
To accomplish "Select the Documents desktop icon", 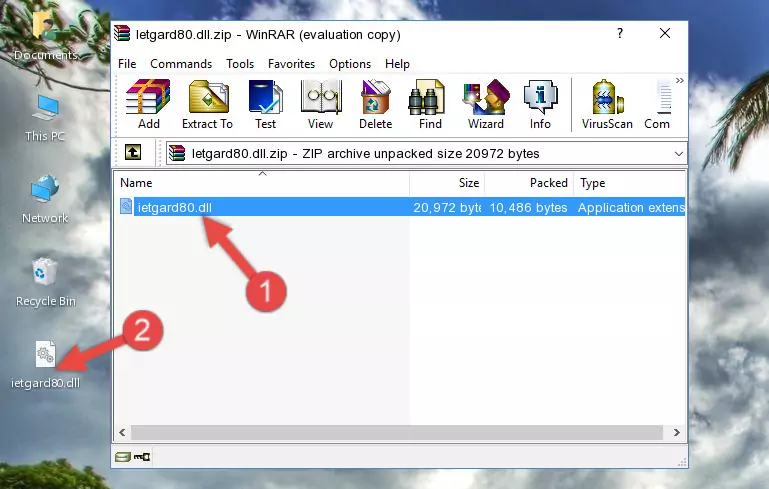I will (x=45, y=36).
